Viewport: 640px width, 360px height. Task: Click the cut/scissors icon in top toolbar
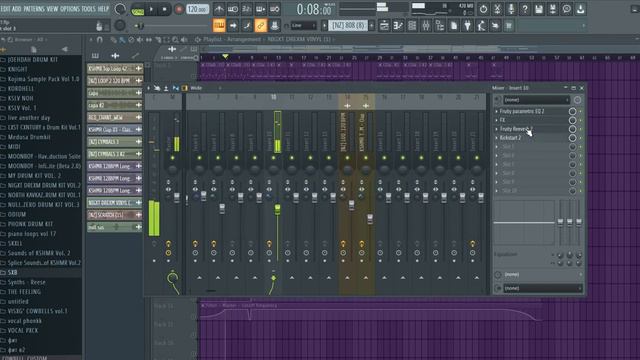point(497,9)
